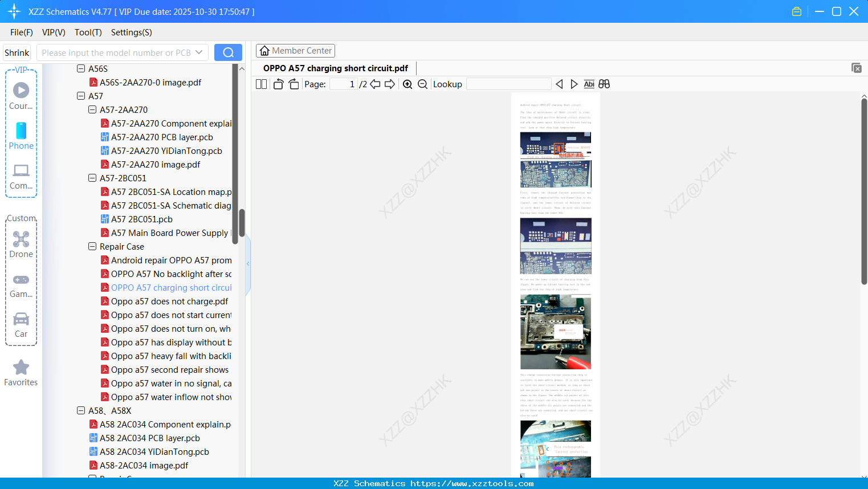Open Oppo a57 second repair shows case
The height and width of the screenshot is (489, 868).
click(170, 369)
